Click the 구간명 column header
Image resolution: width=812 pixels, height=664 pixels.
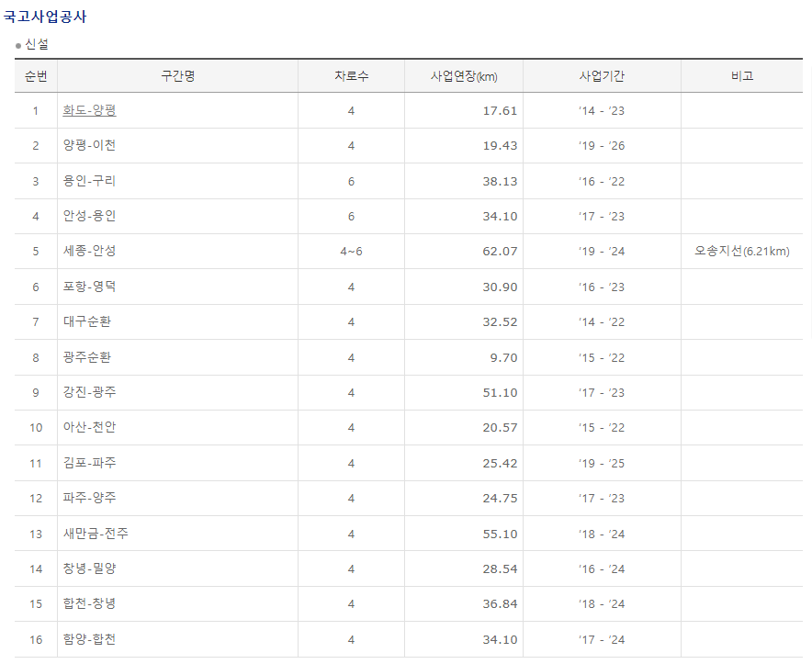click(177, 76)
